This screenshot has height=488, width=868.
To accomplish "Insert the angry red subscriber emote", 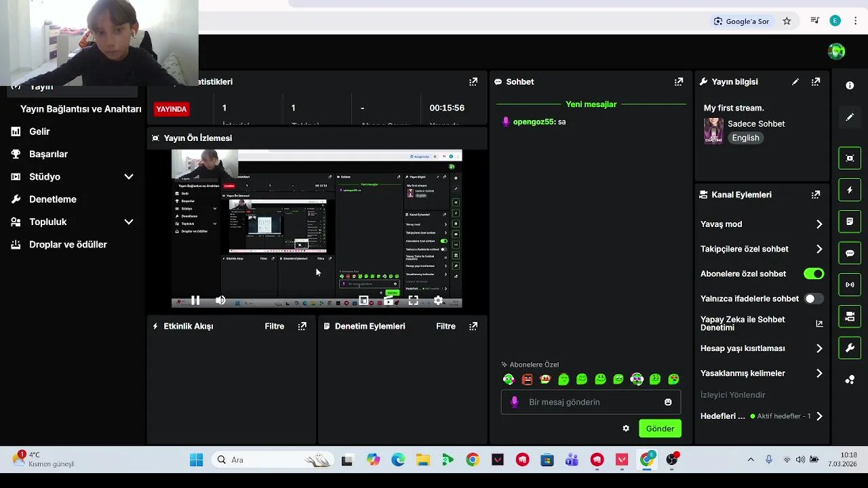I will [x=527, y=380].
